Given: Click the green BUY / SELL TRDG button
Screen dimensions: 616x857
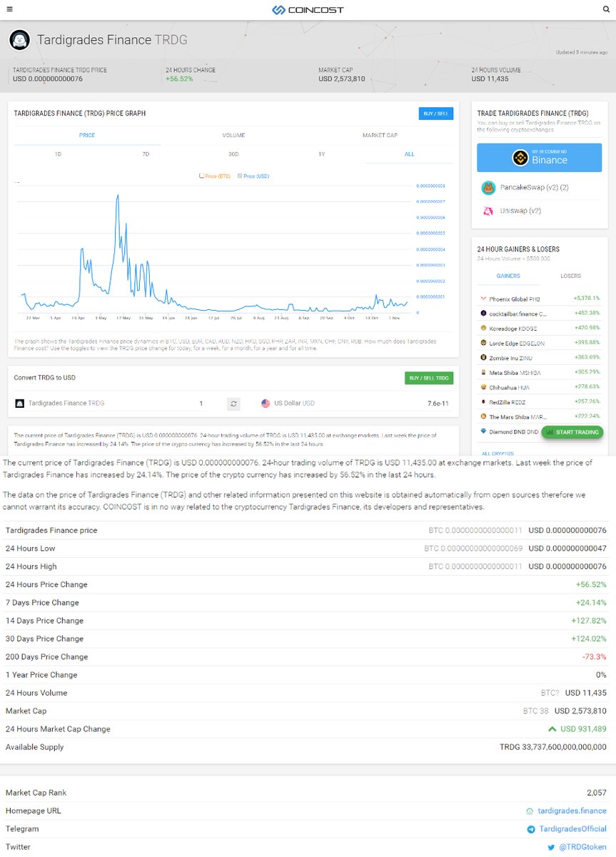Looking at the screenshot, I should 429,378.
